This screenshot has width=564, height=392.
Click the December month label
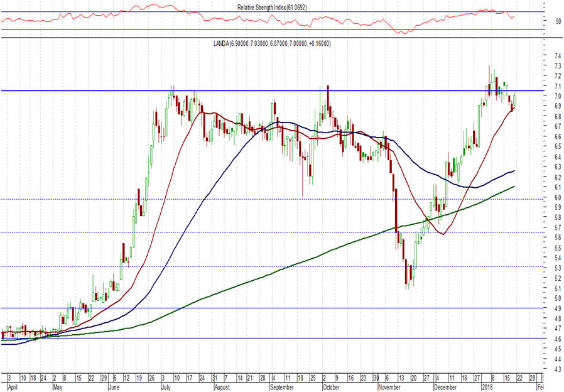pos(445,388)
